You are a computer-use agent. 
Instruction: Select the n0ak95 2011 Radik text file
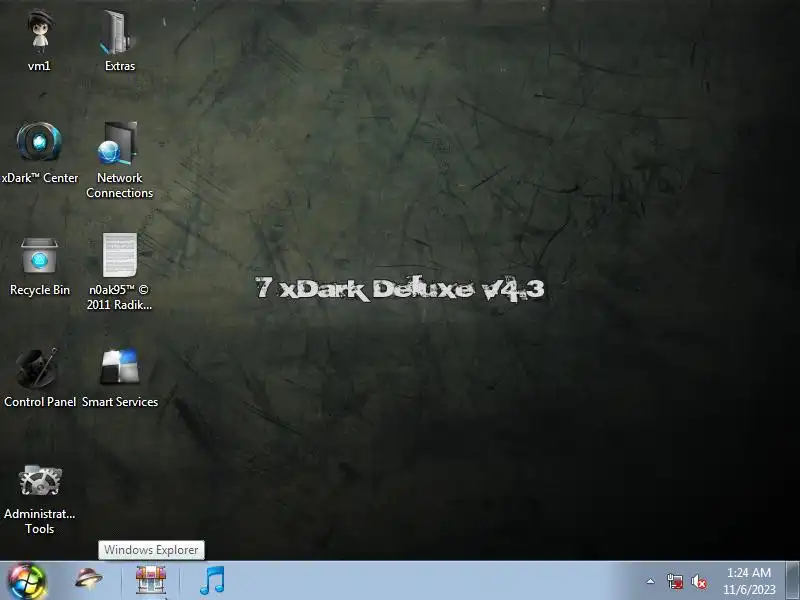(119, 255)
